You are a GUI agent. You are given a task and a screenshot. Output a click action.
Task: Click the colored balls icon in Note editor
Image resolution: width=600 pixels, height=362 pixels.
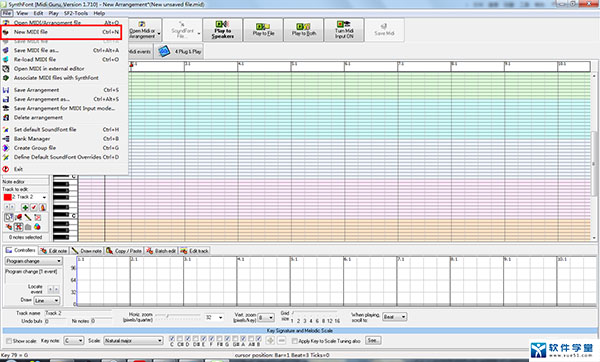coord(37,227)
